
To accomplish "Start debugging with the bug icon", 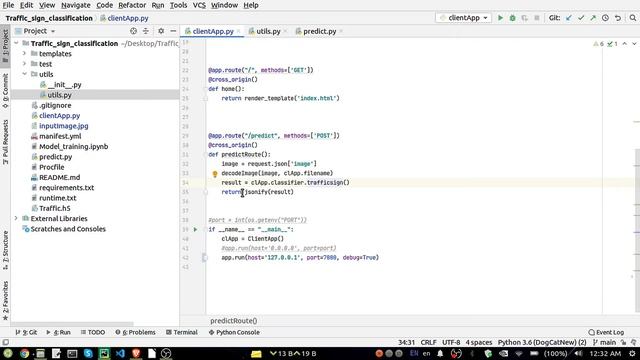I will pos(512,18).
